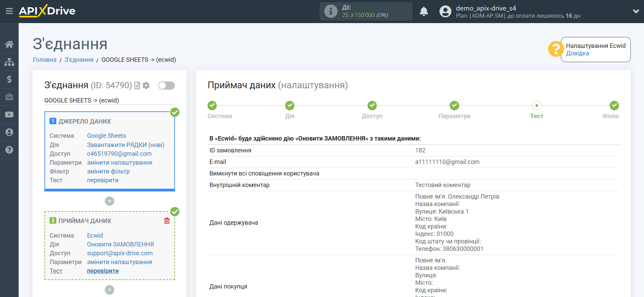
Task: Open billing dollar icon in sidebar
Action: [x=9, y=79]
